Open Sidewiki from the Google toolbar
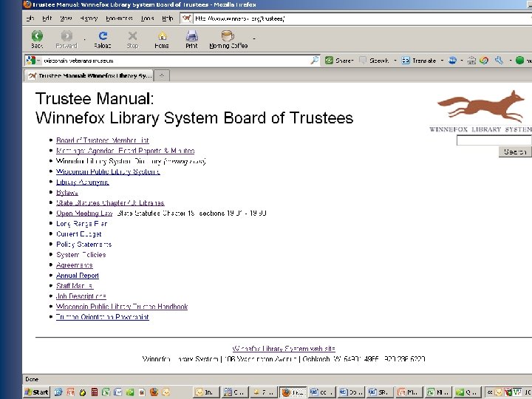The height and width of the screenshot is (399, 532). tap(374, 61)
